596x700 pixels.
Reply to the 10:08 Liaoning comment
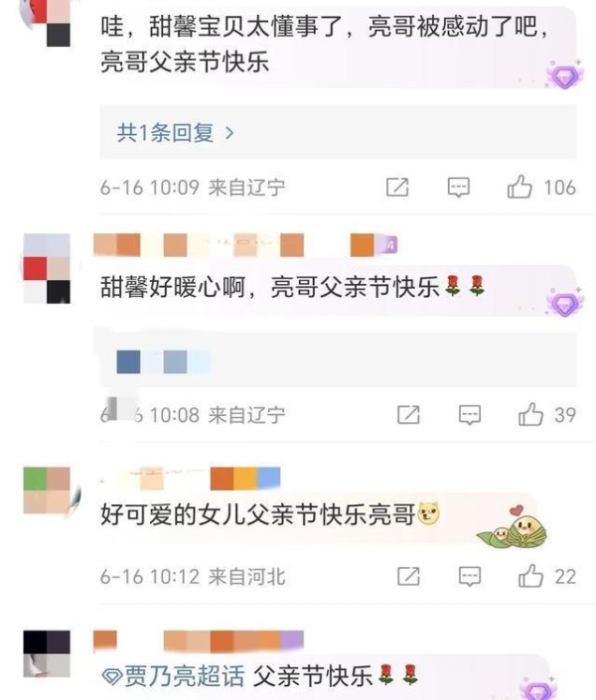(x=470, y=415)
